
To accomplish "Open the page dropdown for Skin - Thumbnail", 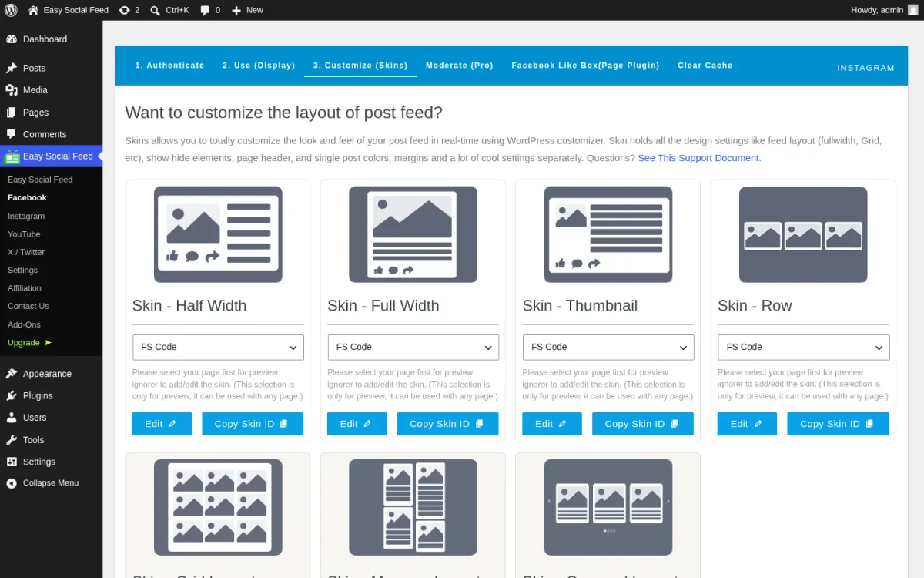I will tap(608, 347).
